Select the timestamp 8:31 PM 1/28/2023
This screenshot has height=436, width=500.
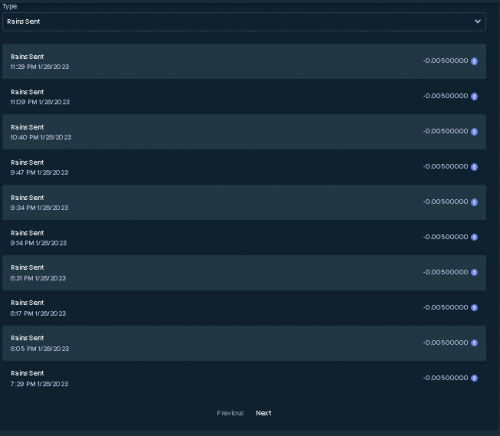(38, 278)
